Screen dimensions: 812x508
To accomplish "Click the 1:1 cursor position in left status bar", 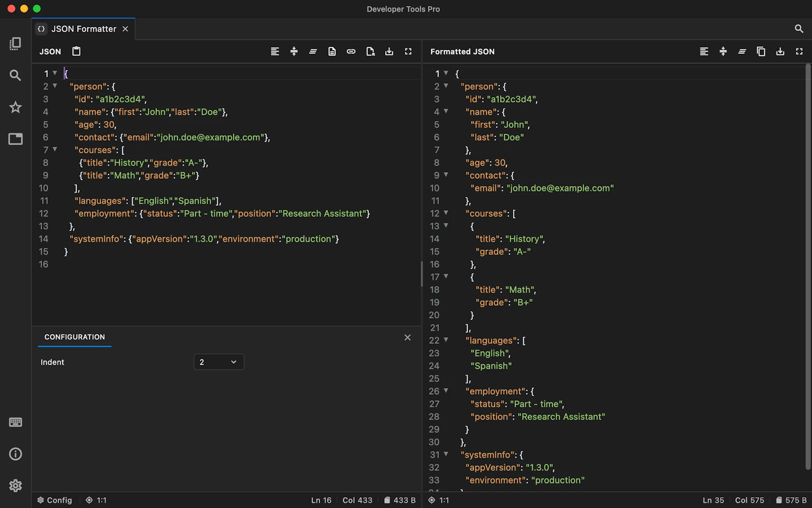I will tap(96, 500).
